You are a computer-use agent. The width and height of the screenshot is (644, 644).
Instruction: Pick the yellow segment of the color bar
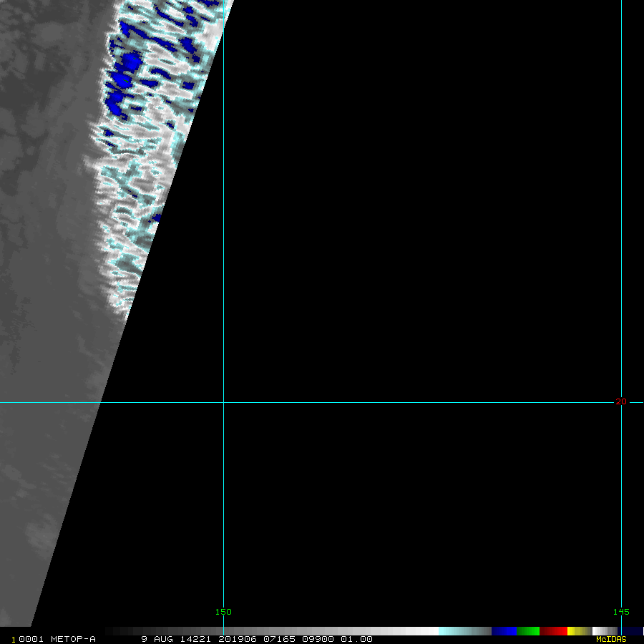[x=573, y=631]
